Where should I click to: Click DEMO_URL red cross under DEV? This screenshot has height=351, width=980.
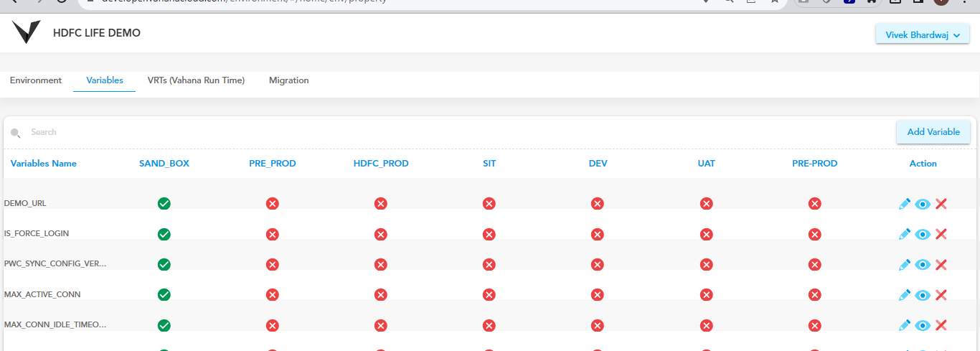598,204
